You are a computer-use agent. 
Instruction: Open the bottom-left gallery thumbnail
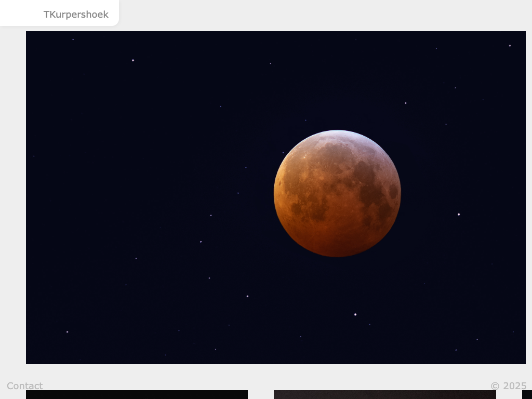coord(137,394)
